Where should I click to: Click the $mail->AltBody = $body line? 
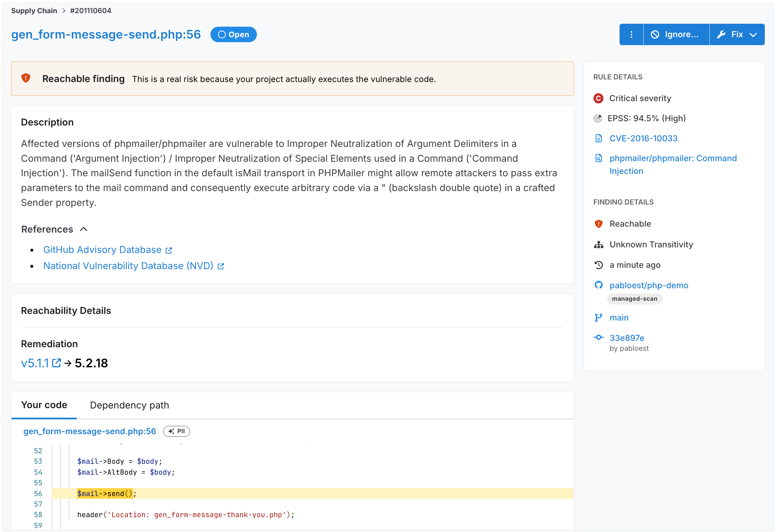(126, 472)
